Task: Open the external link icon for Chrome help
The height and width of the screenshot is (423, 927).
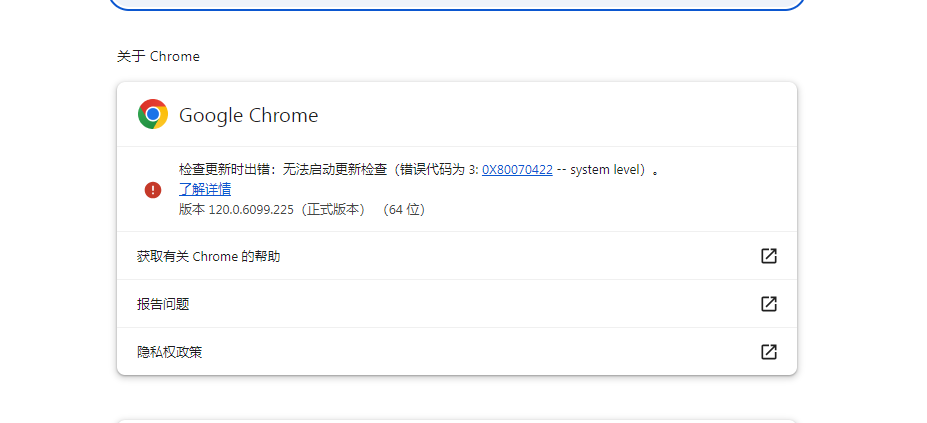Action: click(768, 256)
